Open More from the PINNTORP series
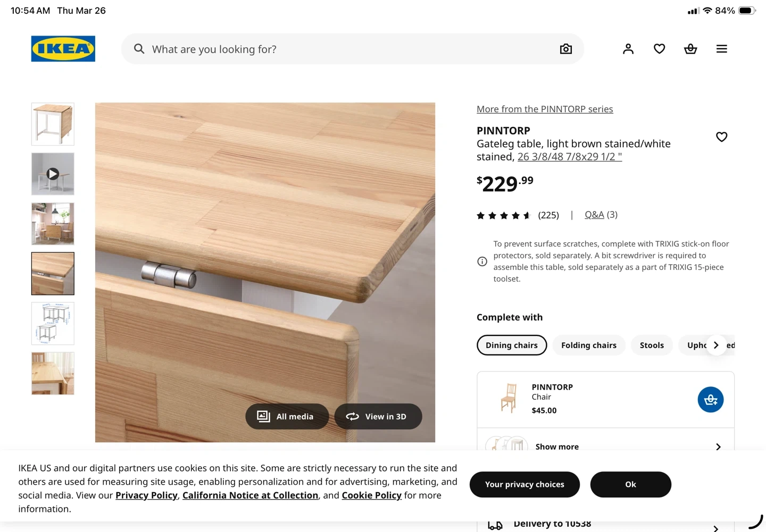This screenshot has height=532, width=766. [x=545, y=109]
